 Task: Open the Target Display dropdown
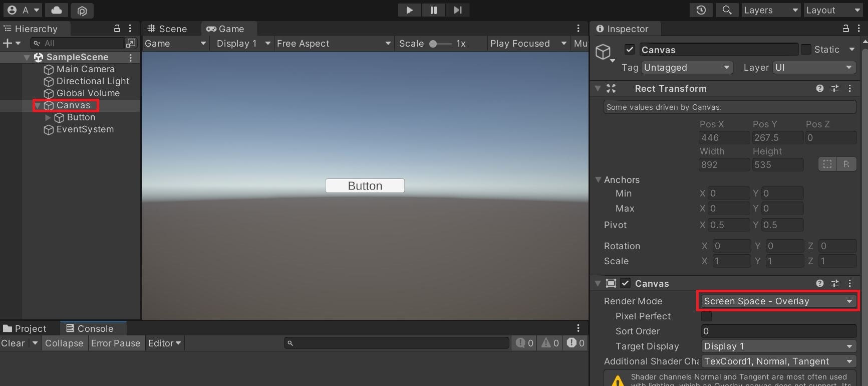point(778,346)
